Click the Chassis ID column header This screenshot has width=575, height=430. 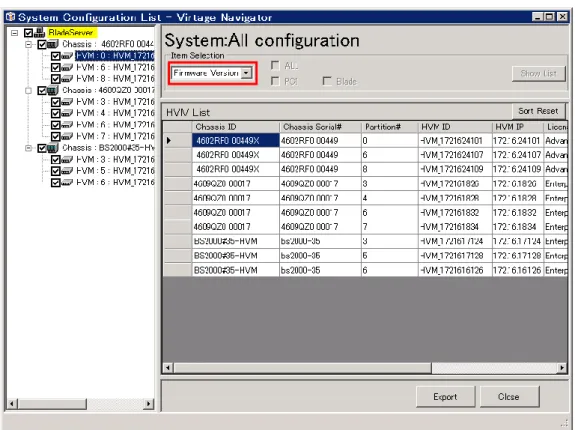[x=235, y=127]
